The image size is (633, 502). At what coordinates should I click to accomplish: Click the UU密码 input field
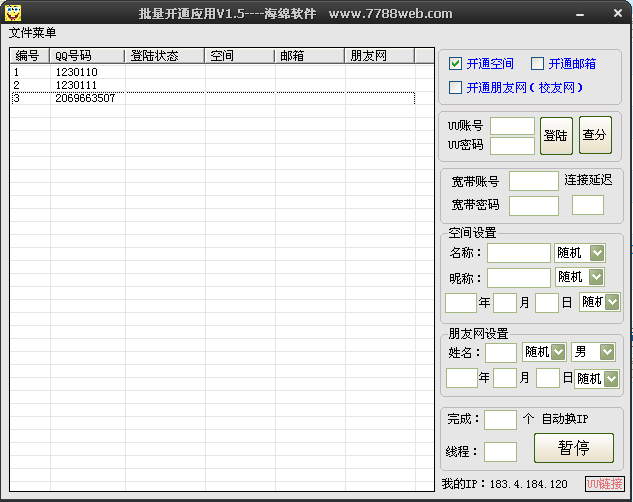512,146
